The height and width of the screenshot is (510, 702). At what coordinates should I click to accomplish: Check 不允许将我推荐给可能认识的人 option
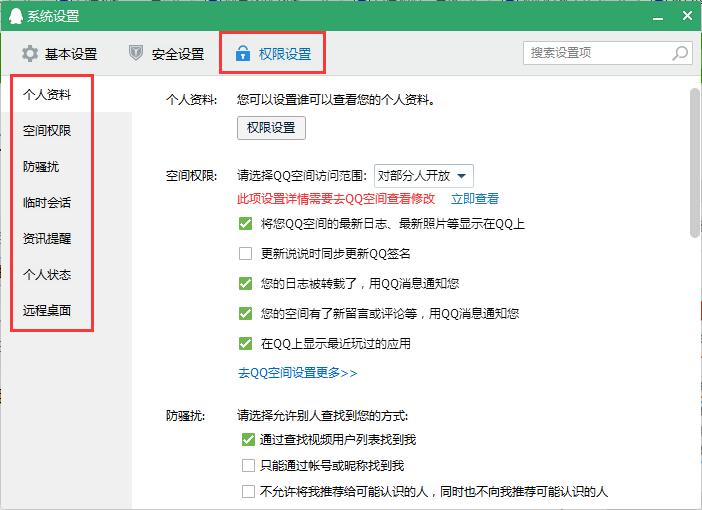pyautogui.click(x=248, y=492)
